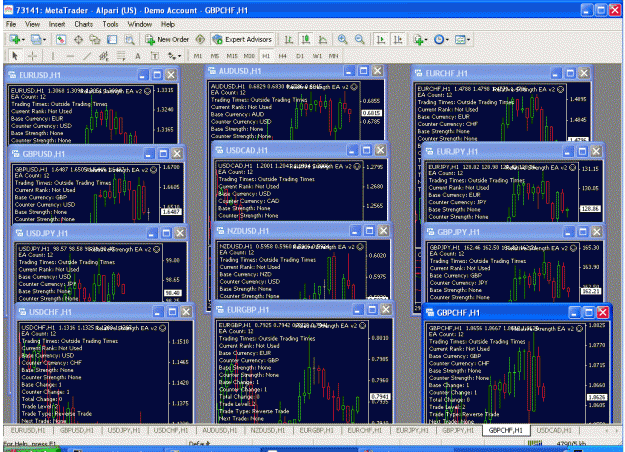Open the Help menu
625x452 pixels.
pos(168,24)
